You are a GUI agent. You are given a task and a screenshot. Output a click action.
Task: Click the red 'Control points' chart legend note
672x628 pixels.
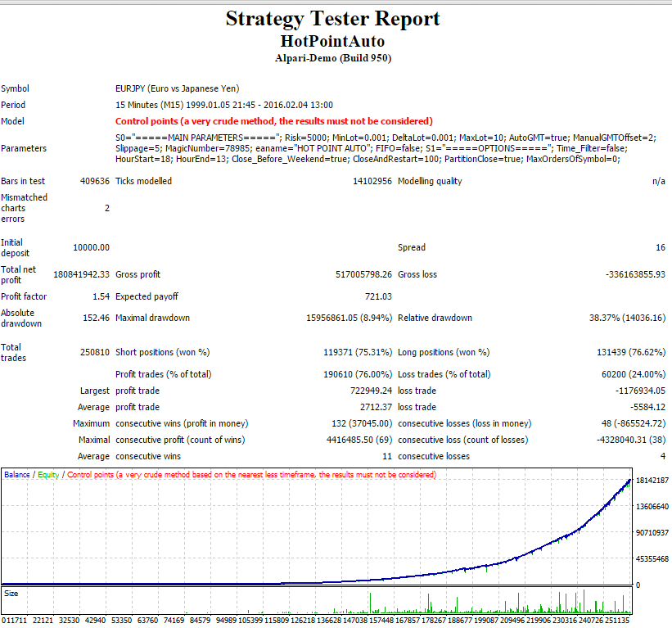[251, 475]
